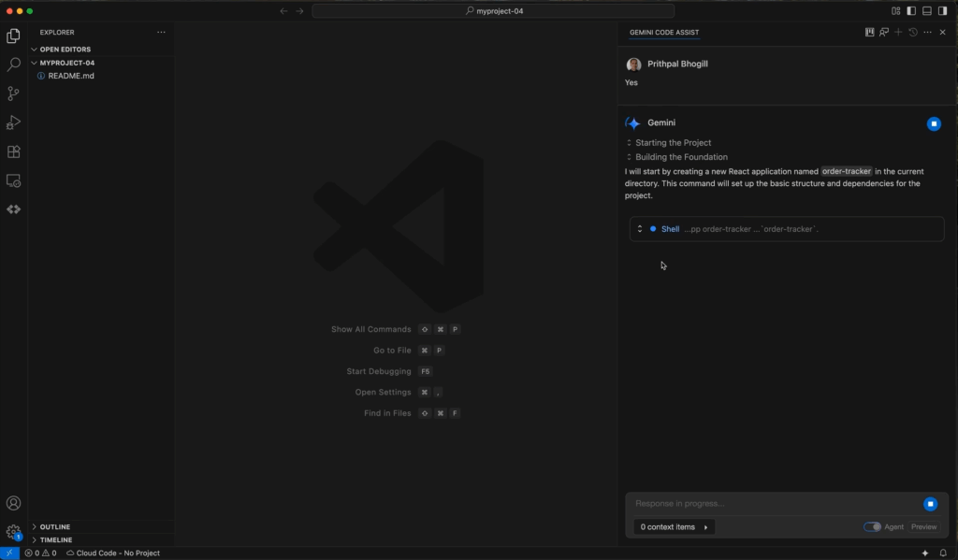Screen dimensions: 958x560
Task: Toggle the Agent mode switch
Action: (872, 527)
